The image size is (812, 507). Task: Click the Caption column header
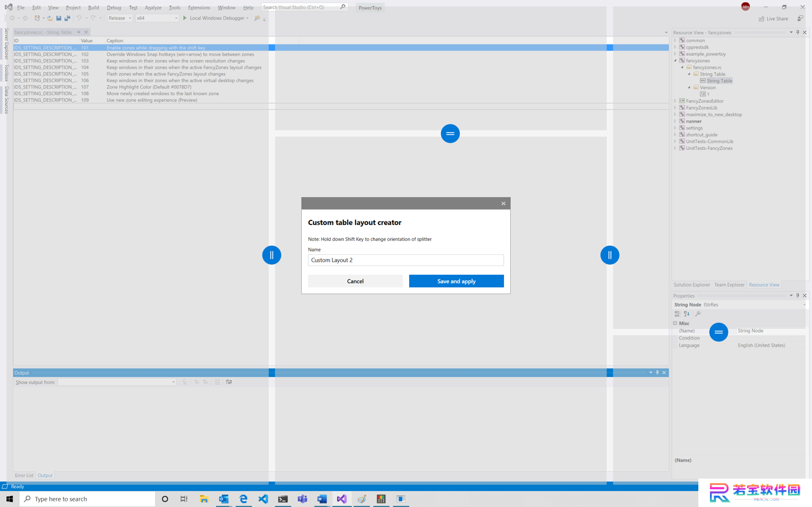point(115,41)
